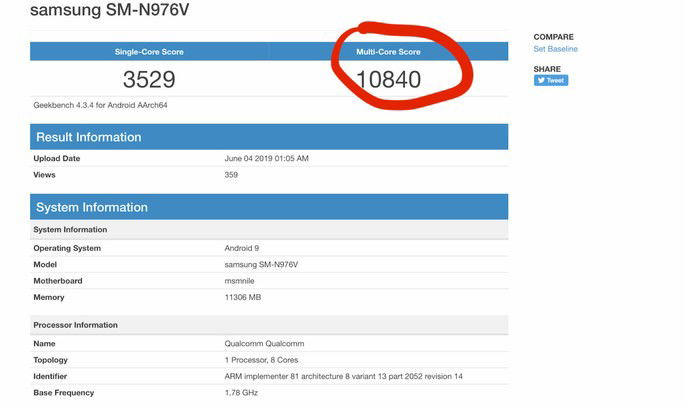
Task: Click the Processor Information subheader
Action: 269,325
